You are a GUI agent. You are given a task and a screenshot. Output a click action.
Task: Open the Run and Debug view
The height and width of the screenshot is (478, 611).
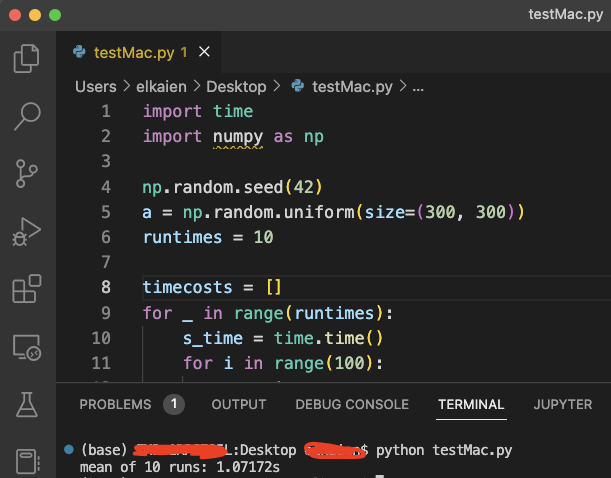coord(26,231)
